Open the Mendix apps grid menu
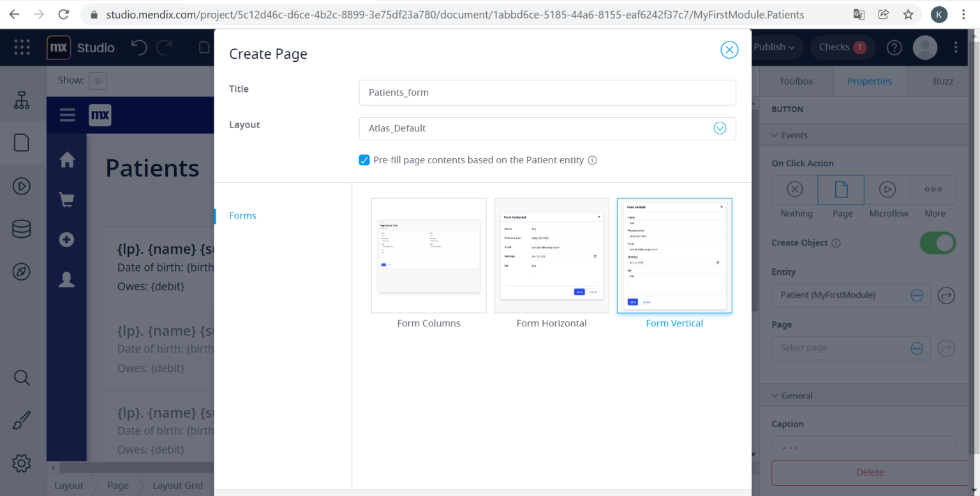Viewport: 980px width, 496px height. point(22,47)
